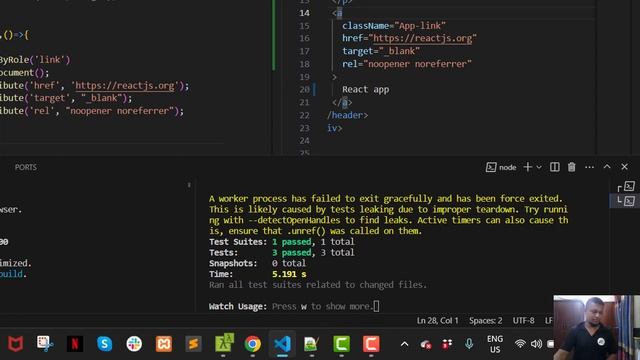
Task: Switch the ENG US input language
Action: click(495, 344)
